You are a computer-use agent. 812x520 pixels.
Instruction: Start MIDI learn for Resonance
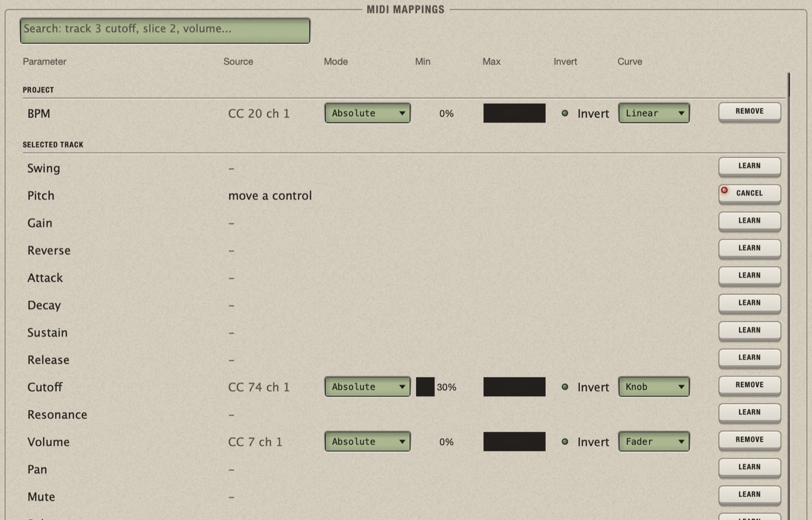[750, 413]
